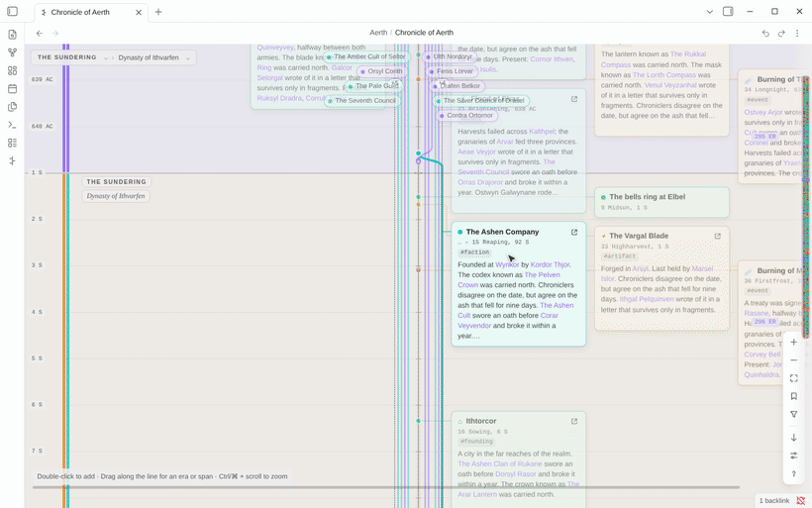This screenshot has height=508, width=812.
Task: Open timeline icon at ribbon bottom
Action: [x=13, y=161]
